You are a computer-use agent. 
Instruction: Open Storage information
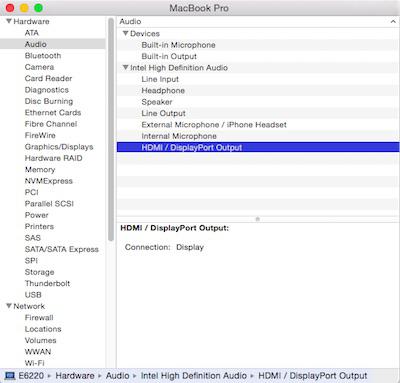click(39, 272)
